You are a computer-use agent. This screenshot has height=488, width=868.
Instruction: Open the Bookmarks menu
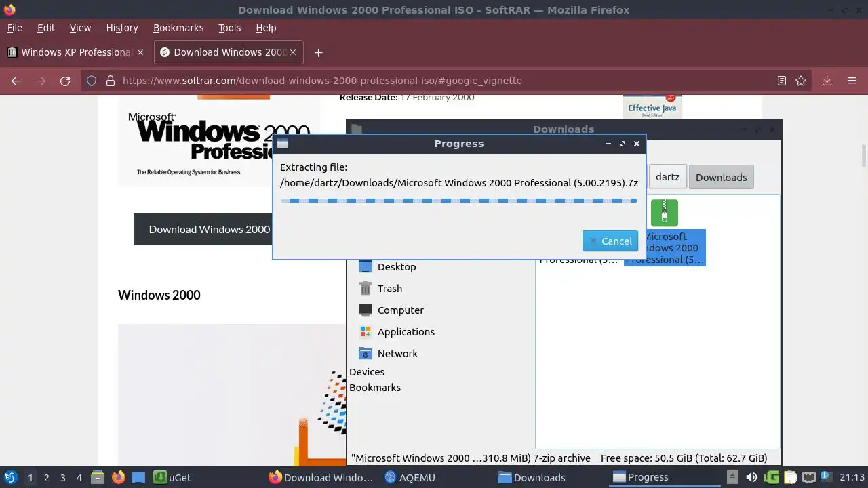click(178, 28)
